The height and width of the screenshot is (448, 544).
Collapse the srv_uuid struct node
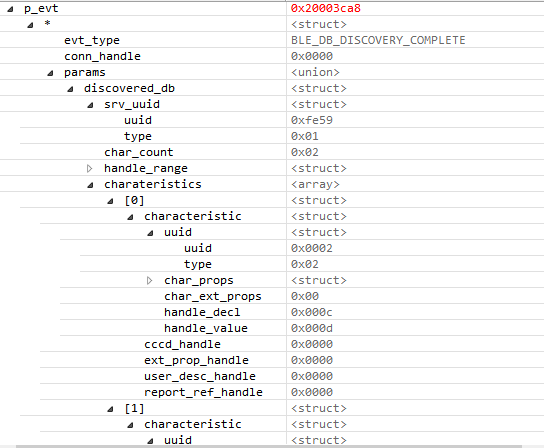[91, 105]
